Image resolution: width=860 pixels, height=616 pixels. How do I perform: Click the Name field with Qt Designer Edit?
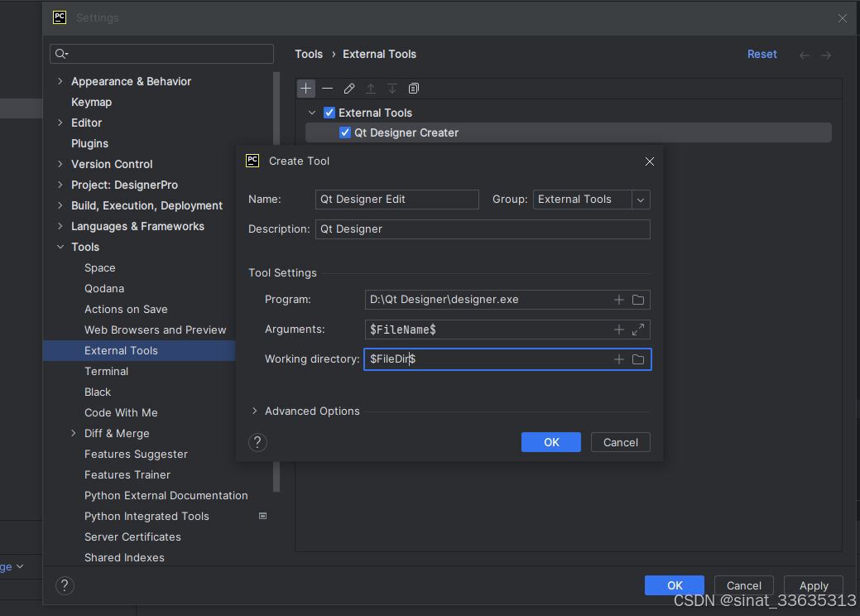pyautogui.click(x=396, y=200)
